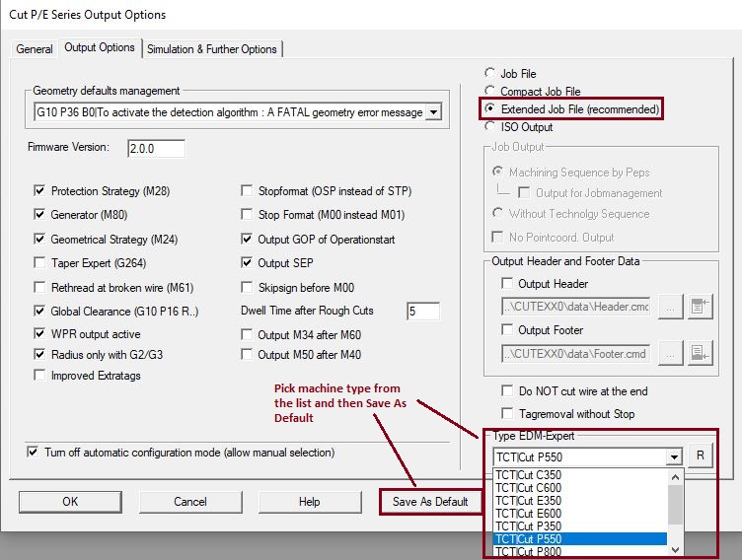742x560 pixels.
Task: Click edit header file icon
Action: [x=701, y=307]
